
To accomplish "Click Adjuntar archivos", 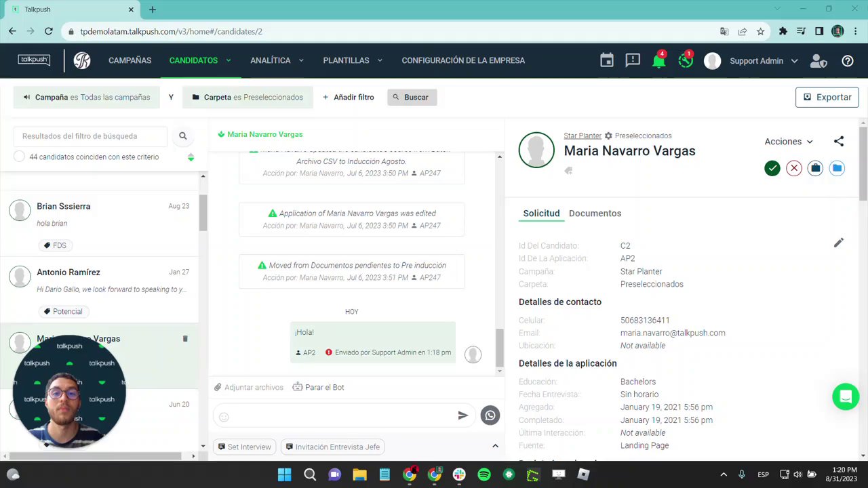I will pyautogui.click(x=249, y=387).
